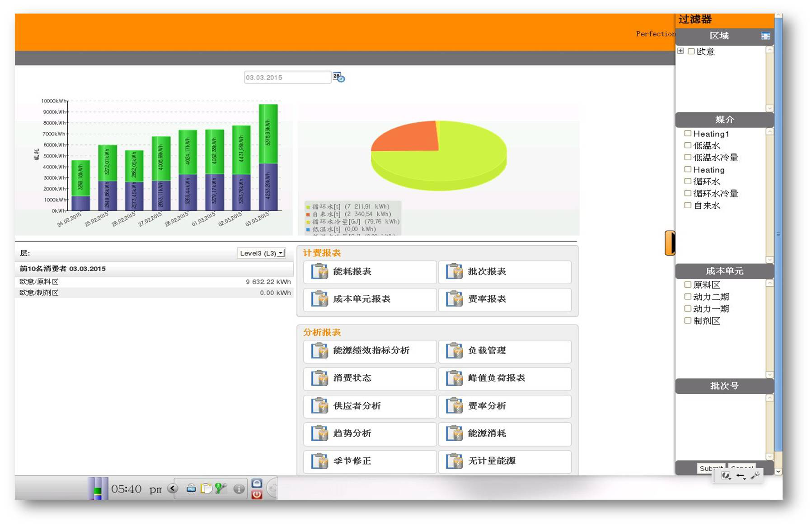Click the date input field 03.03.2015

[x=287, y=78]
